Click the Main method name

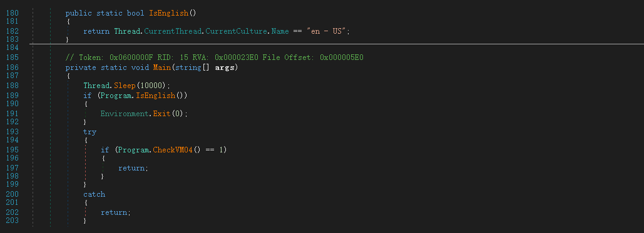tap(162, 67)
